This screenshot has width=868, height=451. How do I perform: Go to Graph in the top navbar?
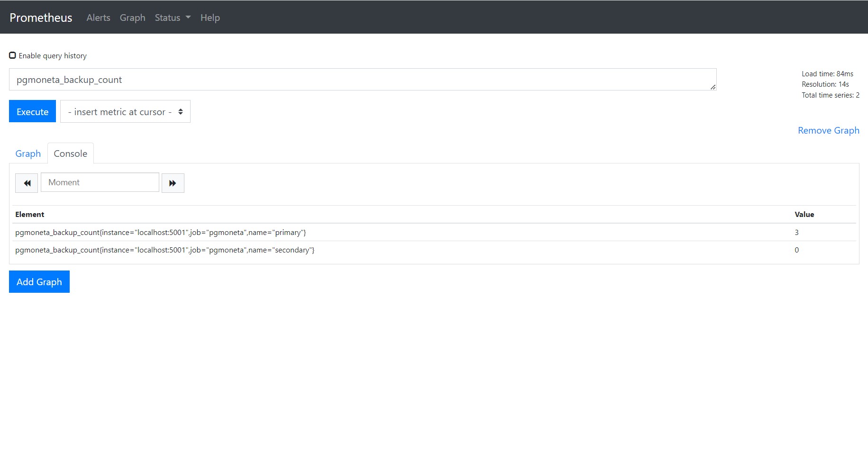[x=132, y=18]
